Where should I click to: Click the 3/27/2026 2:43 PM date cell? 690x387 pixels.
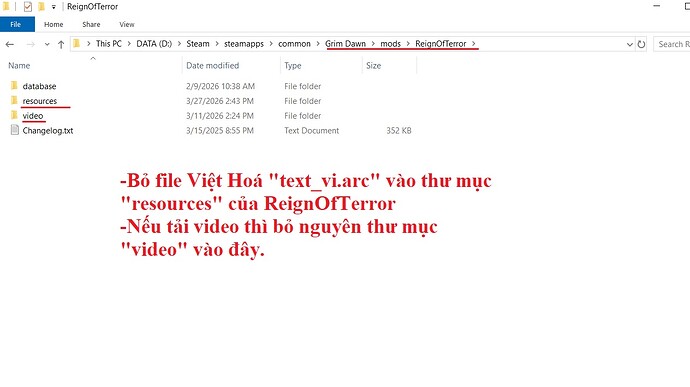pyautogui.click(x=220, y=101)
